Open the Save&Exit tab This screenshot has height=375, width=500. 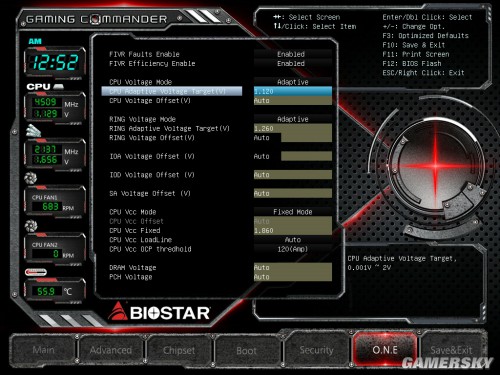(x=451, y=350)
